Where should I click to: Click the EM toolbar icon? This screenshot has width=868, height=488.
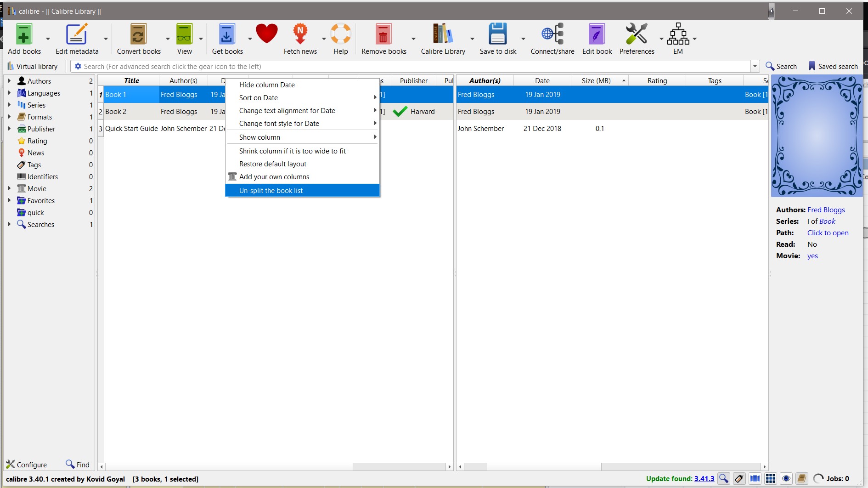pos(678,34)
